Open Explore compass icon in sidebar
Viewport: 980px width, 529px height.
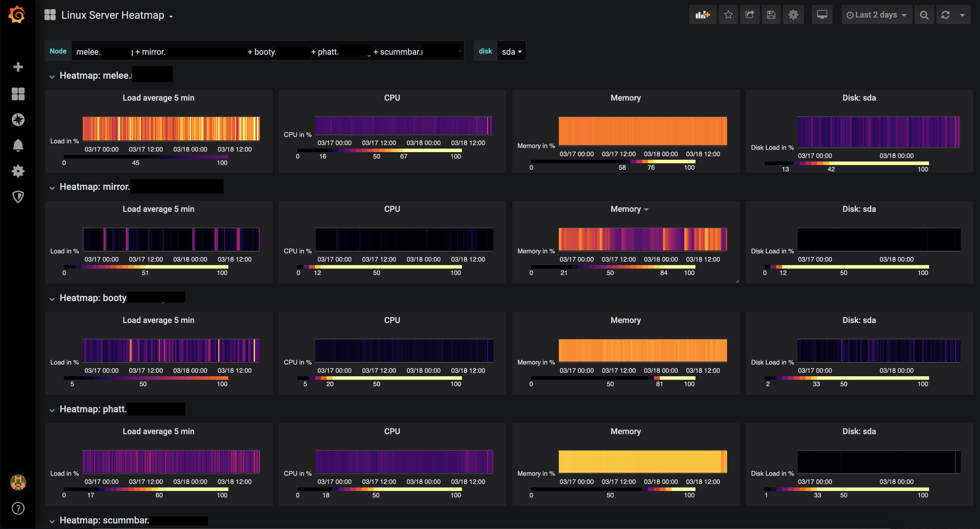pyautogui.click(x=18, y=120)
